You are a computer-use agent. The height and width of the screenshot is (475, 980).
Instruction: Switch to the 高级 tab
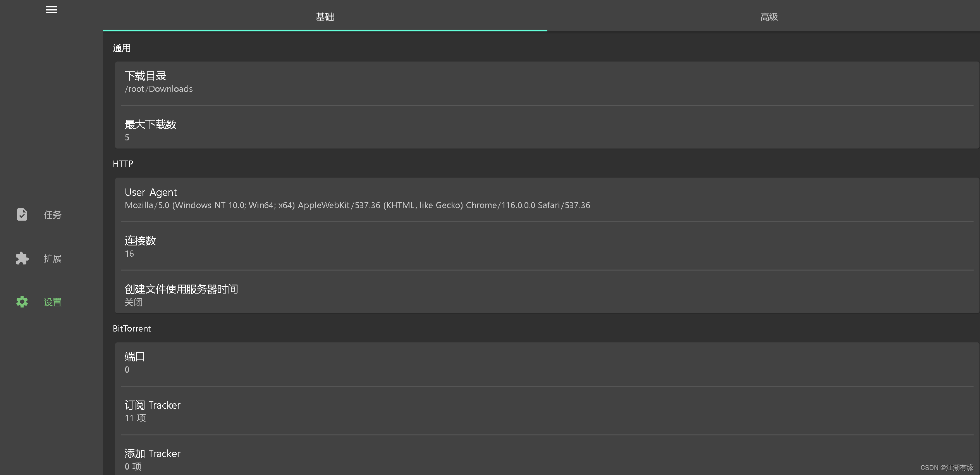click(769, 17)
